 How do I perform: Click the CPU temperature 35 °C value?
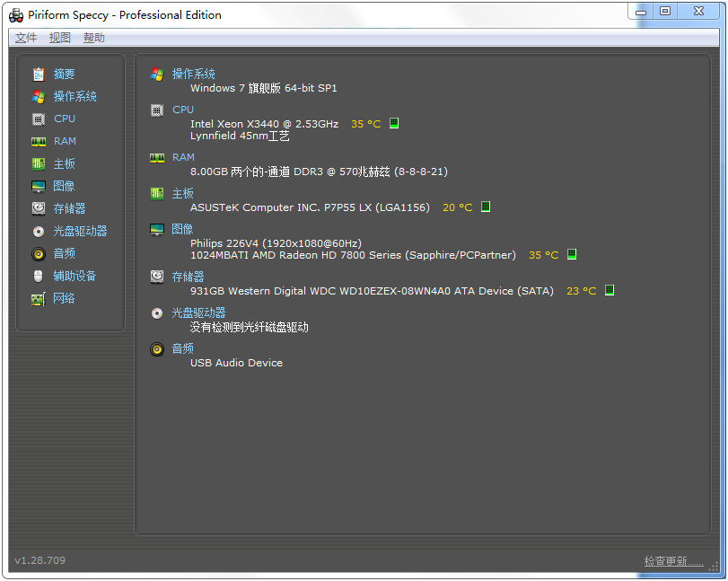(366, 124)
